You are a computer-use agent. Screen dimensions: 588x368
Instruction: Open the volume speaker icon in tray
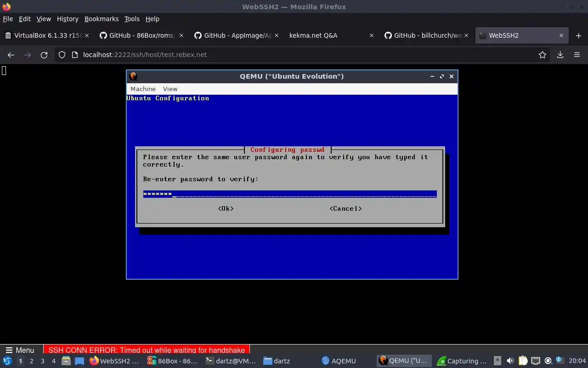(510, 361)
